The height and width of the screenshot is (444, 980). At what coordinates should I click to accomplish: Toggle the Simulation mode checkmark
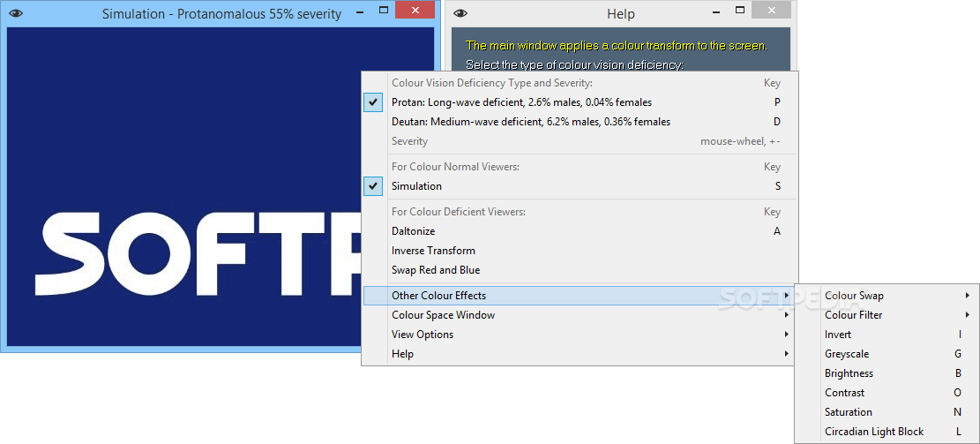(x=416, y=186)
